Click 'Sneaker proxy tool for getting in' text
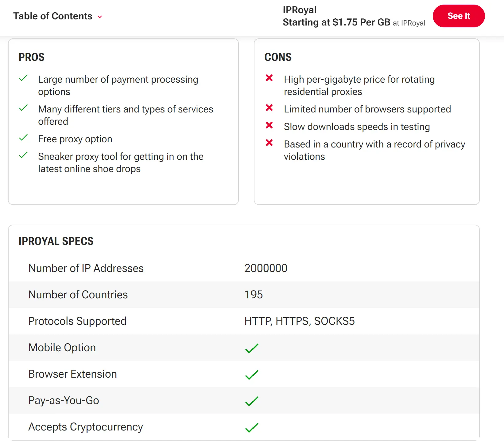Image resolution: width=504 pixels, height=448 pixels. [121, 163]
